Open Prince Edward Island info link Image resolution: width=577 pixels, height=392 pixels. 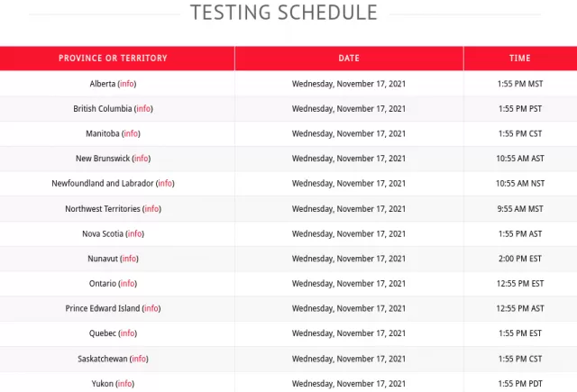151,308
